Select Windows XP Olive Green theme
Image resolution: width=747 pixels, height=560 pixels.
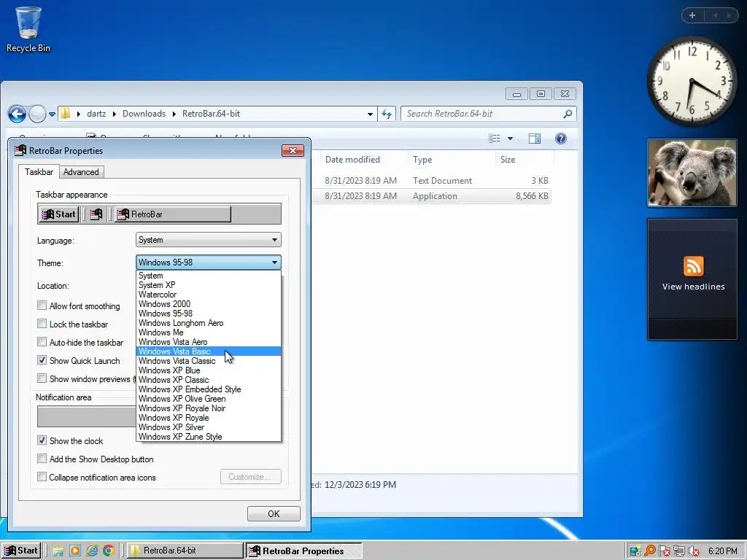[x=208, y=399]
